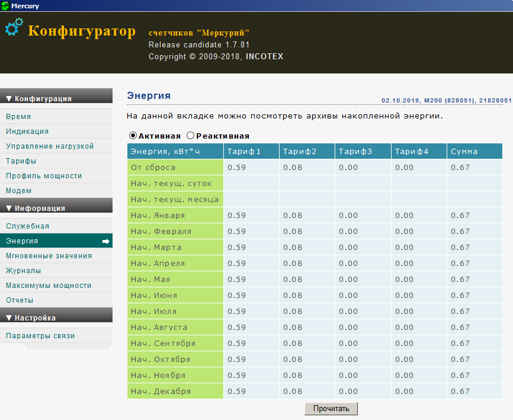Open the Индикация menu item

56,131
